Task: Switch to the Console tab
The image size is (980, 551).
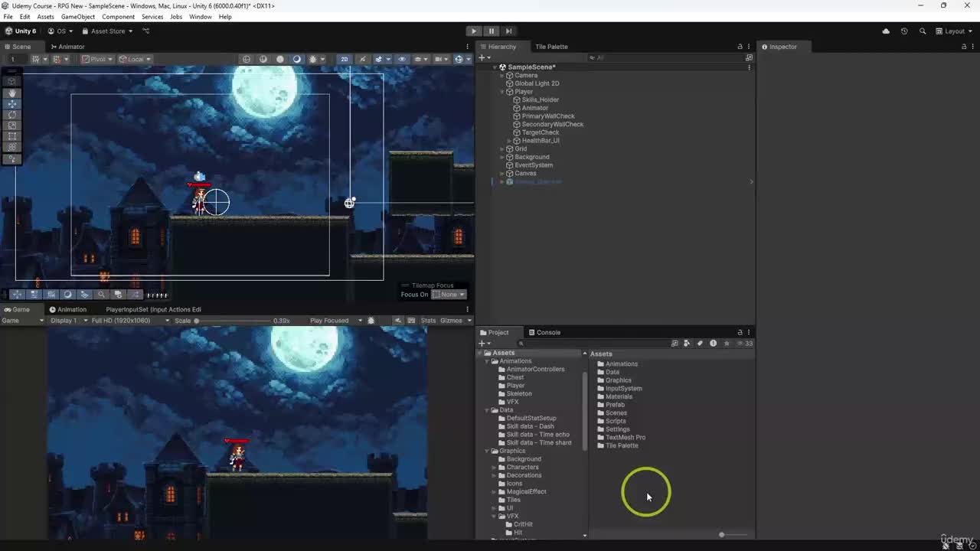Action: 544,332
